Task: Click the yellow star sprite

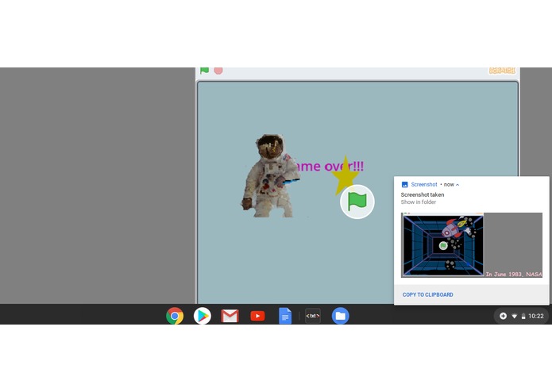Action: point(345,175)
